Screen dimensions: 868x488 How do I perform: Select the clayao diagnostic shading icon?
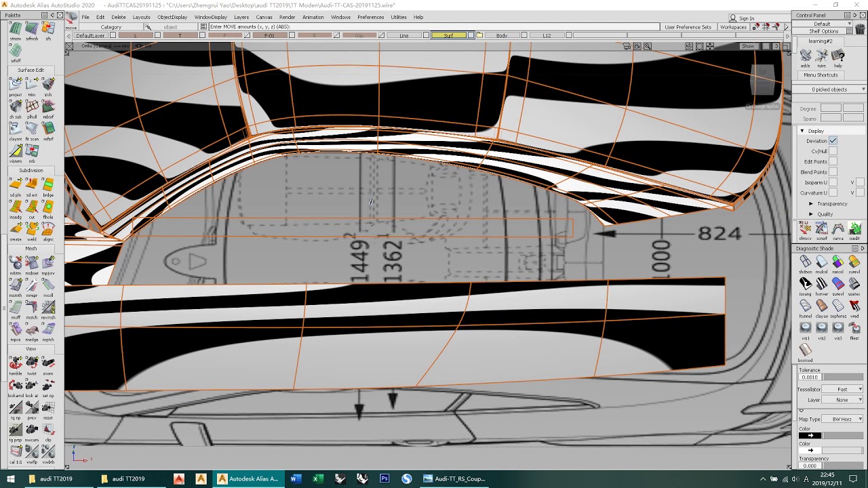[822, 306]
